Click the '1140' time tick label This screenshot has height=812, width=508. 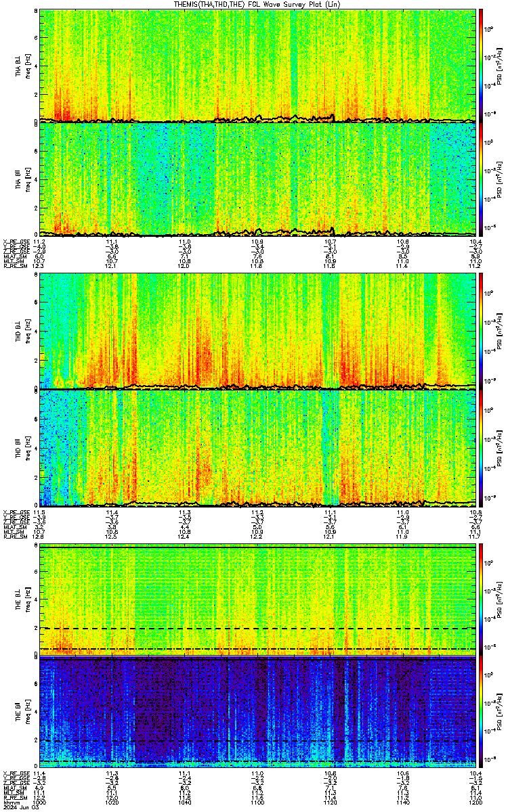(403, 802)
